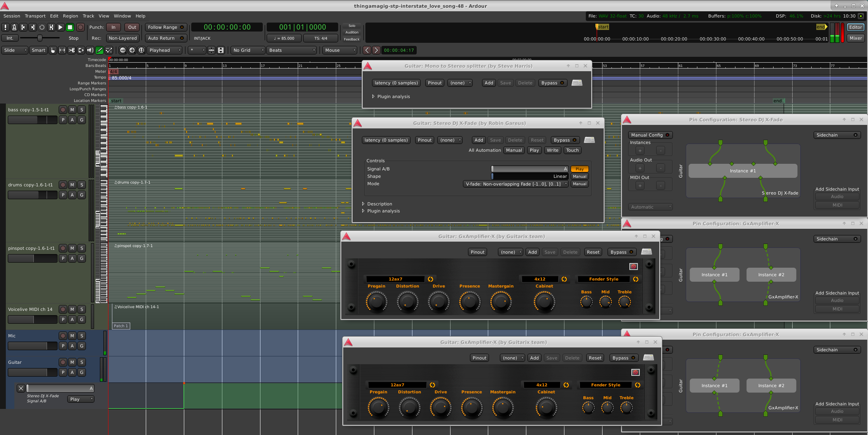
Task: Open the Region menu
Action: click(70, 16)
